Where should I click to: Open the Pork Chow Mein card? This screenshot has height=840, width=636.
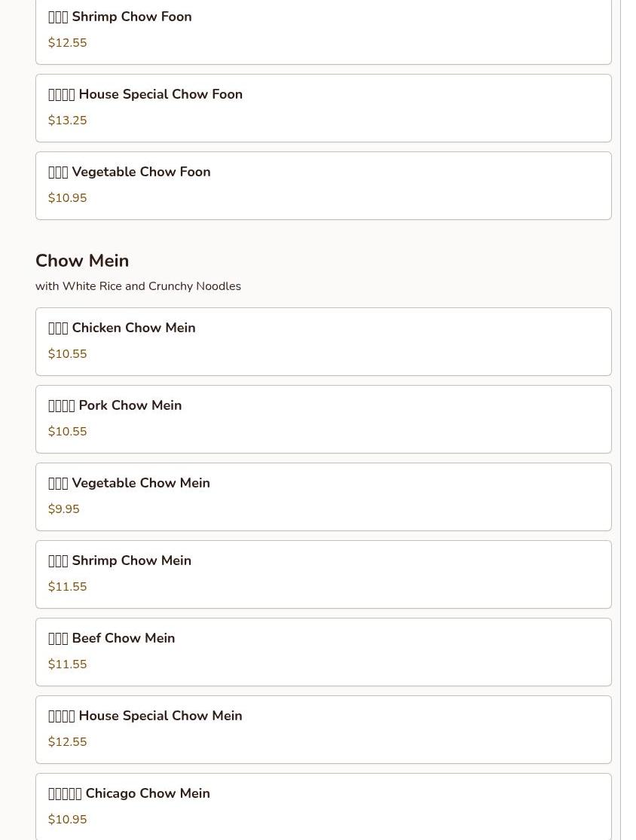coord(323,420)
